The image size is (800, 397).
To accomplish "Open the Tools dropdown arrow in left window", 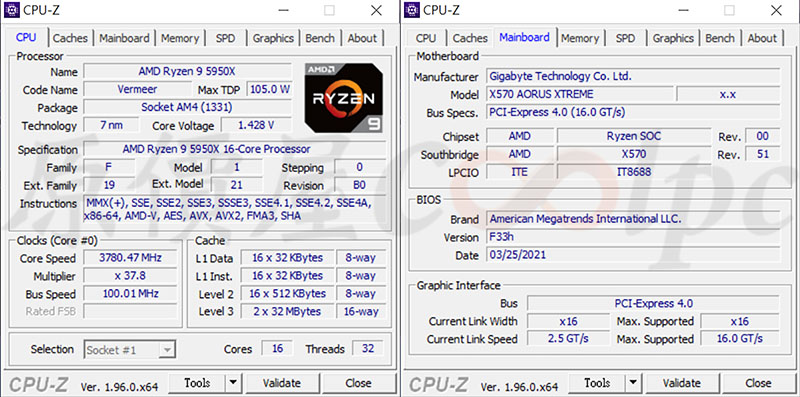I will click(233, 383).
